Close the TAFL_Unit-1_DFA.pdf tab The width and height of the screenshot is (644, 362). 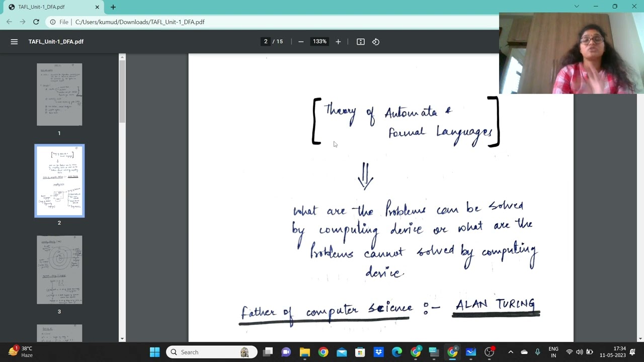coord(97,7)
